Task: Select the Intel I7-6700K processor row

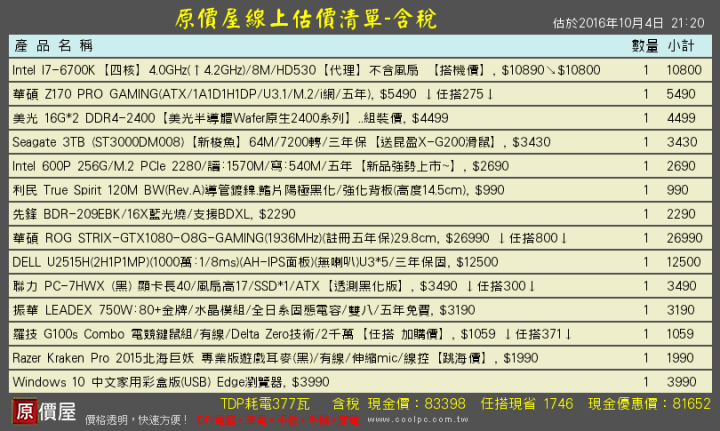Action: (x=360, y=70)
